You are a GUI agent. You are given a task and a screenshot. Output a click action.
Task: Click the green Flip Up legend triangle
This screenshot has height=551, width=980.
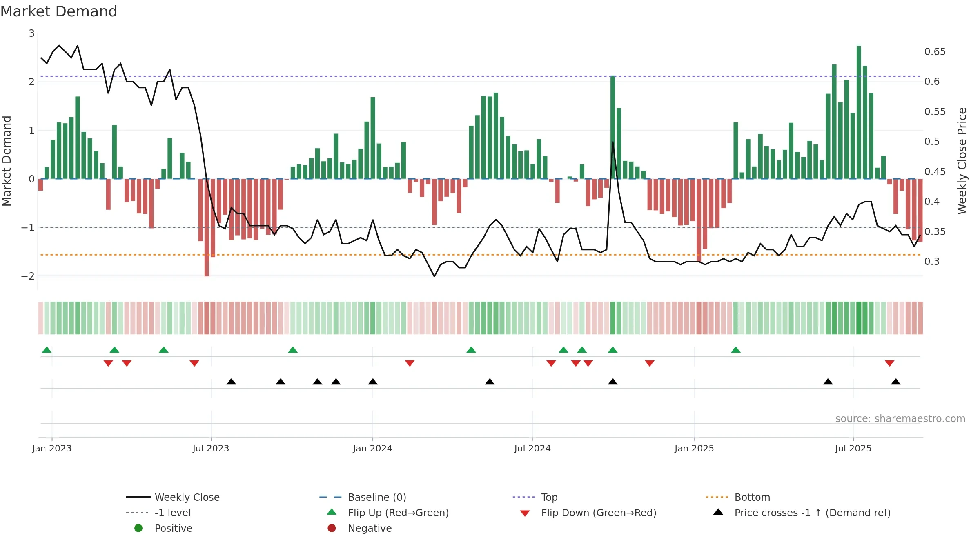tap(332, 512)
